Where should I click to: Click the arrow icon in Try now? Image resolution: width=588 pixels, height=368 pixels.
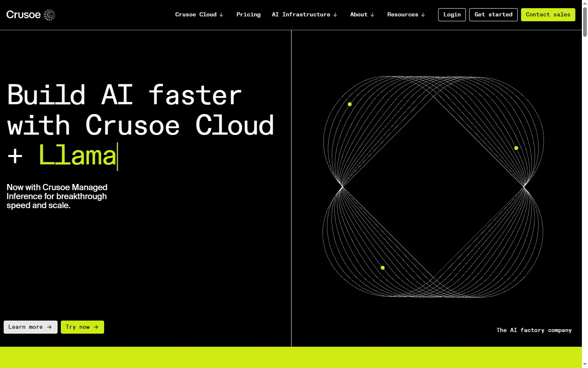(96, 327)
